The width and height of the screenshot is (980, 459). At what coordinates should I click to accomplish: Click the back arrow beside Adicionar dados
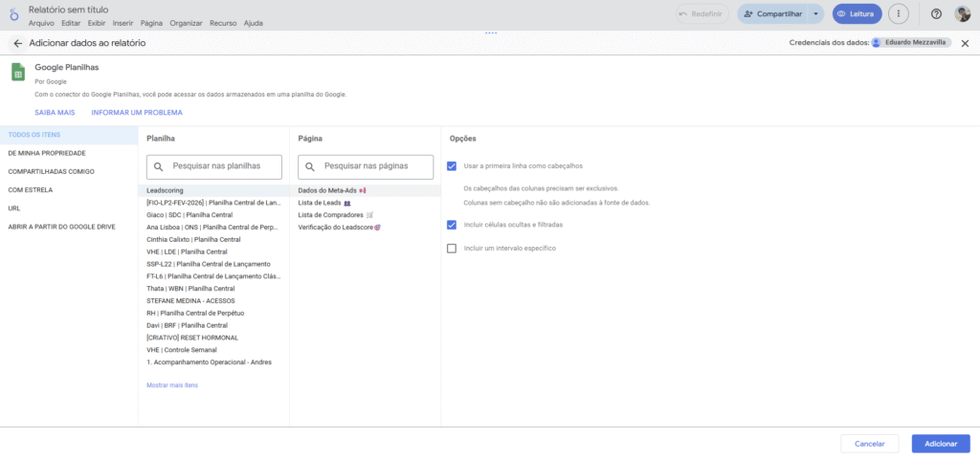click(x=17, y=43)
